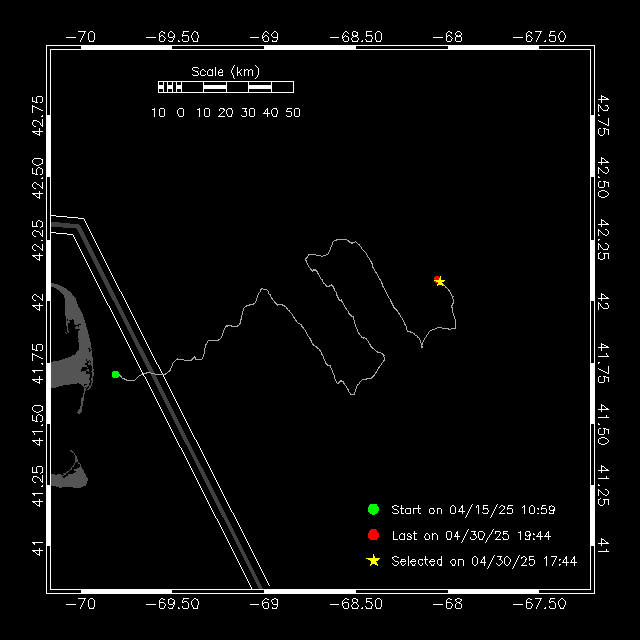This screenshot has height=640, width=640.
Task: Click the 'Selected on 04/30/25 17:44' legend text
Action: coord(484,562)
